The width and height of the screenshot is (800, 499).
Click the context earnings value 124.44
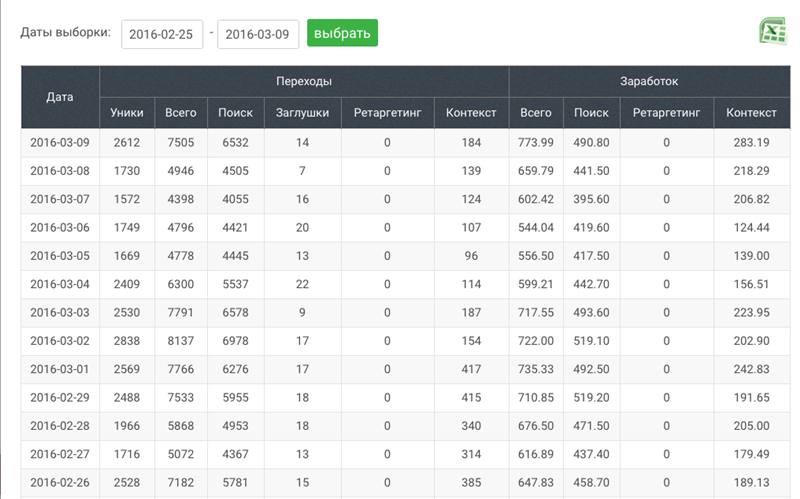point(751,228)
